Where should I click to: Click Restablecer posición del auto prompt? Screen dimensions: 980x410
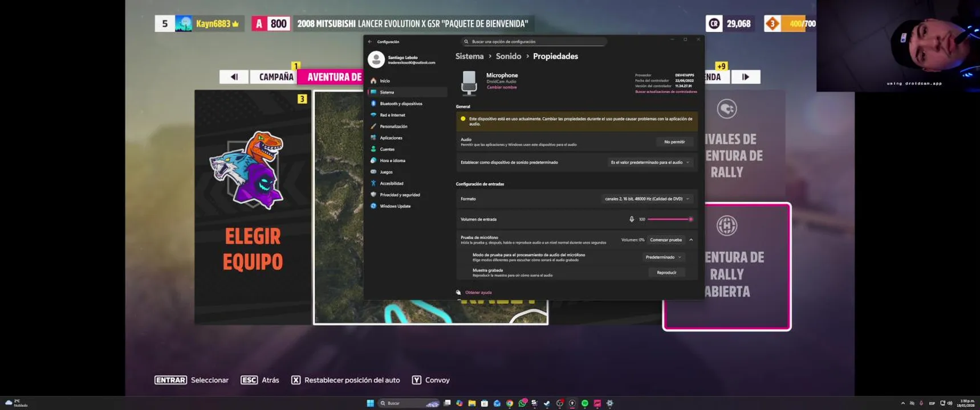coord(345,380)
